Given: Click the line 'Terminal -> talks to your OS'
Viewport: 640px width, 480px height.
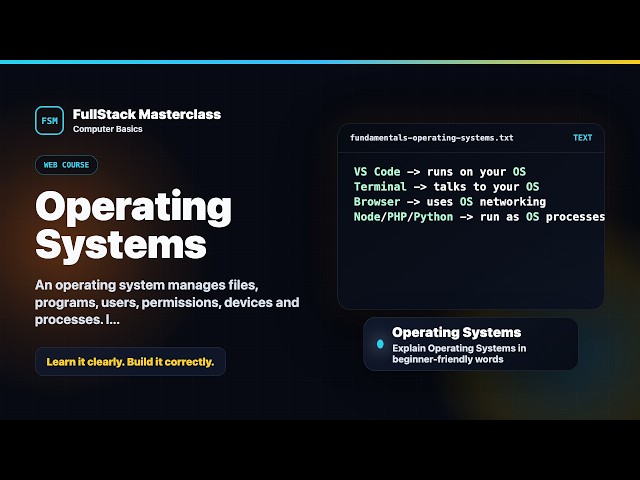Looking at the screenshot, I should pos(447,187).
